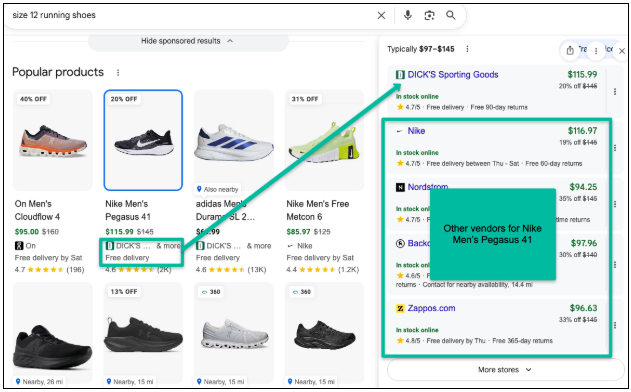Expand the More stores list

[505, 369]
